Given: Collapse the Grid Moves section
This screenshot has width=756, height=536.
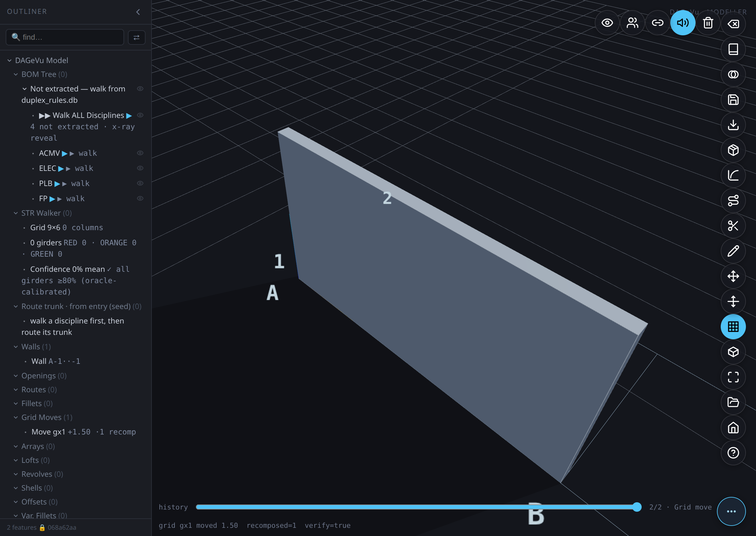Looking at the screenshot, I should click(x=16, y=417).
